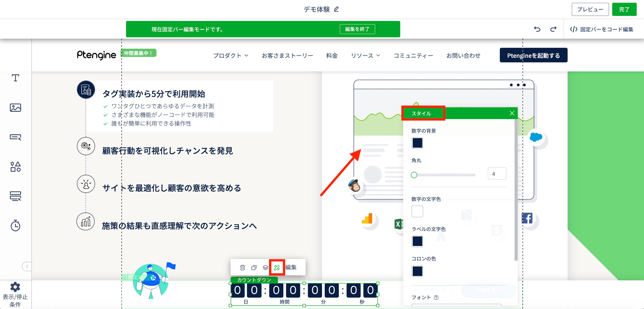Edit the title デモ体験 with pencil icon
This screenshot has height=309, width=644.
337,9
